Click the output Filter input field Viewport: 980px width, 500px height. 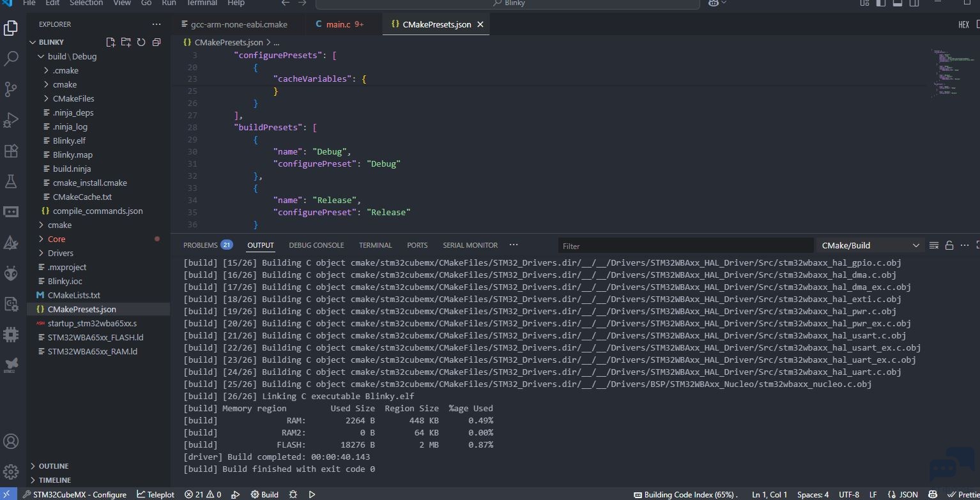point(686,246)
